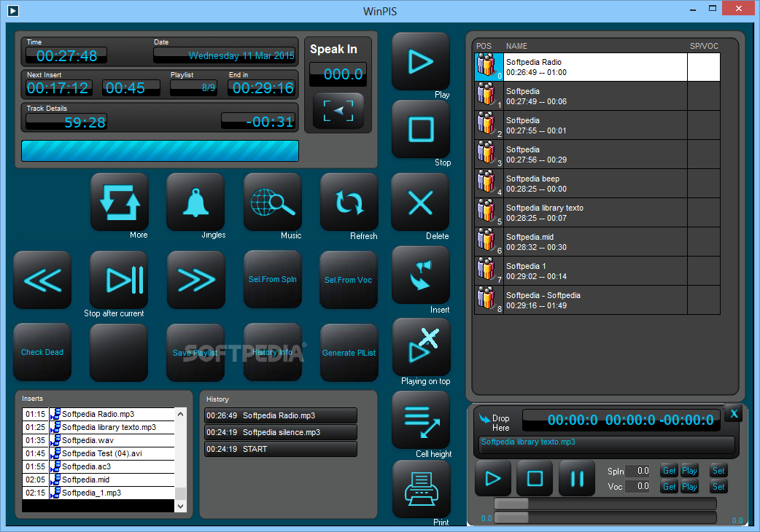Play the dropped file in the mini player
This screenshot has height=532, width=760.
point(493,478)
